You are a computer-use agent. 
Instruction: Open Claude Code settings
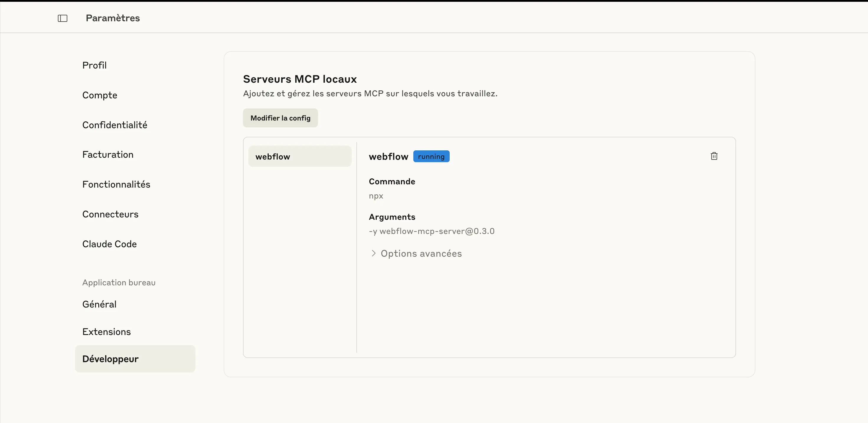point(110,244)
